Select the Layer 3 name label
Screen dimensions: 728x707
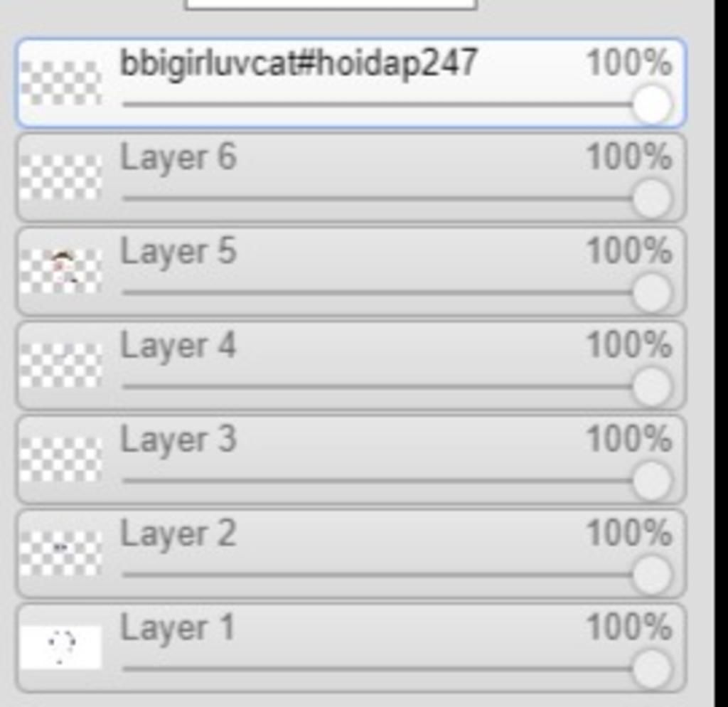pyautogui.click(x=178, y=440)
